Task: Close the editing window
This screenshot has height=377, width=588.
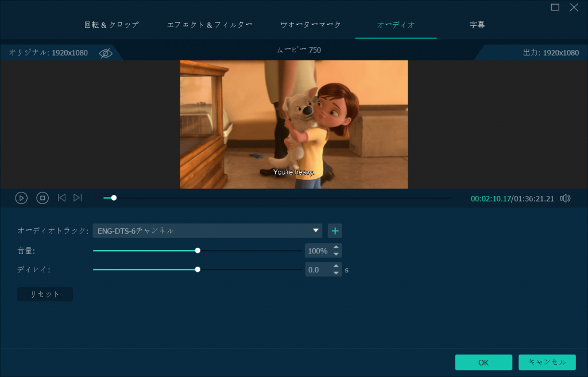Action: point(574,7)
